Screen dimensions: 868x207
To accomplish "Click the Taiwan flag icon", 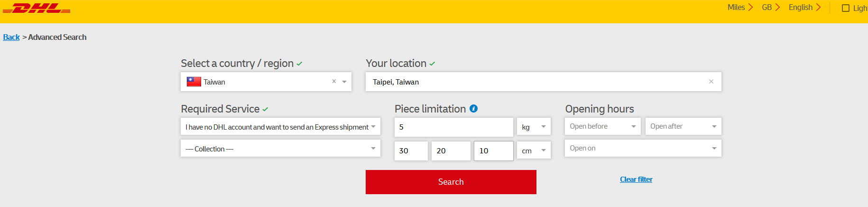I will click(x=194, y=82).
